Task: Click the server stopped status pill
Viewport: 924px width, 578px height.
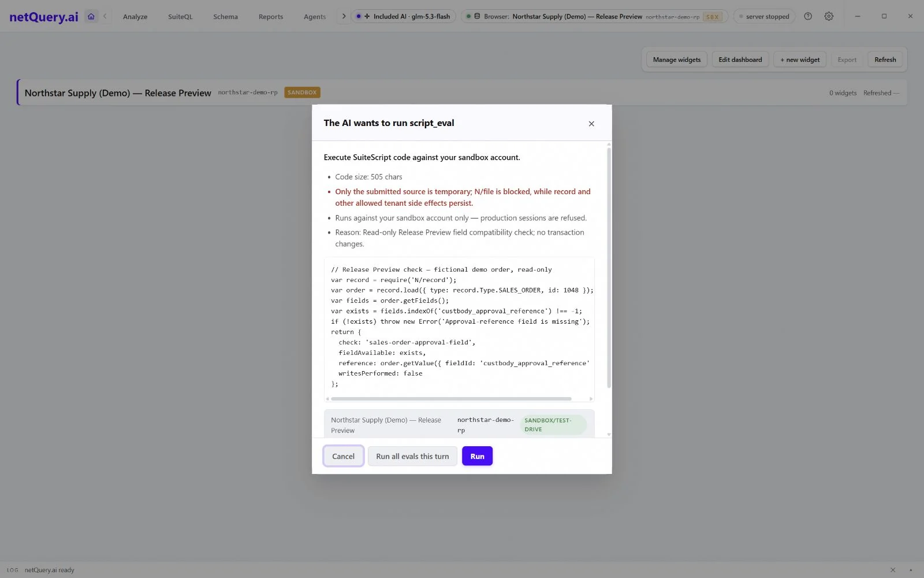Action: click(765, 16)
